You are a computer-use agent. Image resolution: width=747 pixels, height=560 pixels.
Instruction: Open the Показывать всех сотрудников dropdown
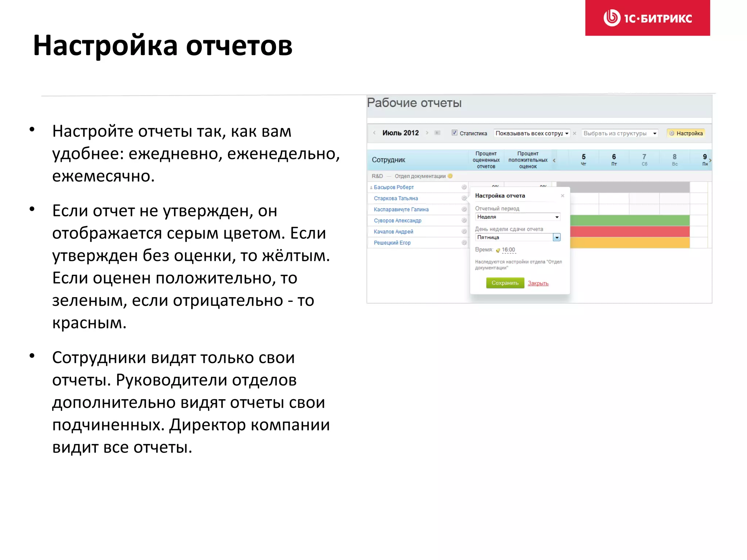point(532,133)
